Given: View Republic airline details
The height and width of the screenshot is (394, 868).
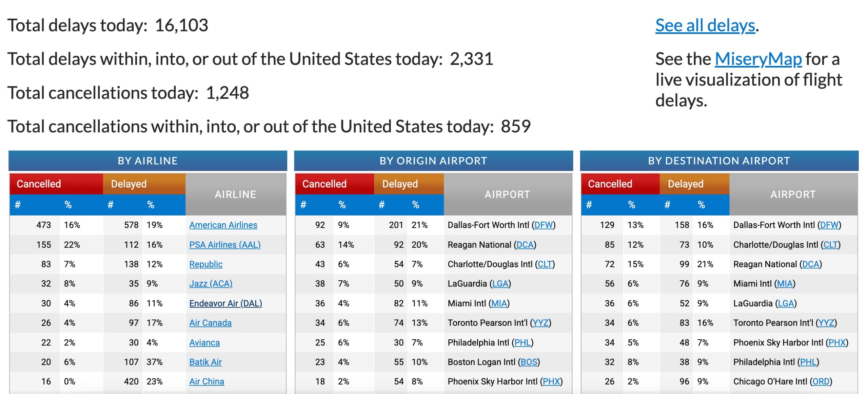Looking at the screenshot, I should click(206, 264).
